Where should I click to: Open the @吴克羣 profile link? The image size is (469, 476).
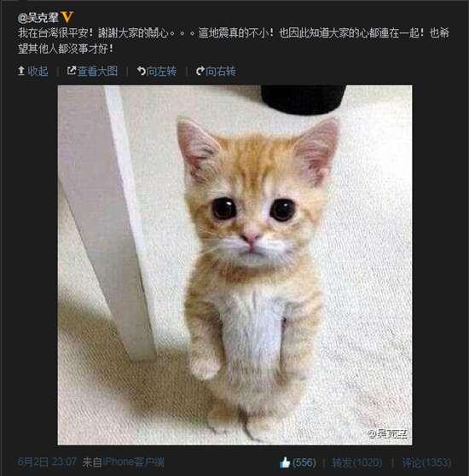pyautogui.click(x=38, y=18)
